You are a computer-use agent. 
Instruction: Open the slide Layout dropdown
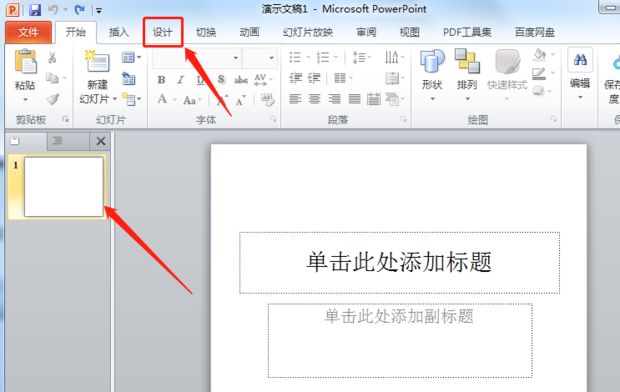[131, 58]
